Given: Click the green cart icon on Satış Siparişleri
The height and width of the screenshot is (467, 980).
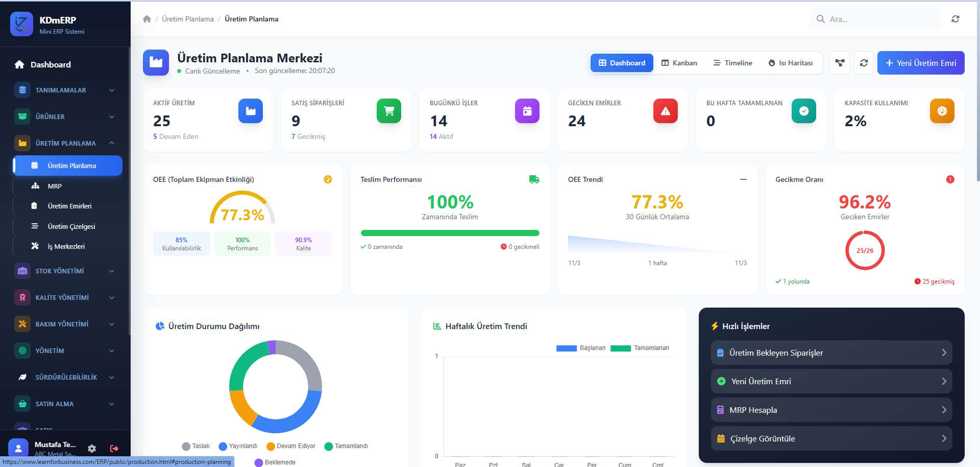Looking at the screenshot, I should click(x=388, y=111).
